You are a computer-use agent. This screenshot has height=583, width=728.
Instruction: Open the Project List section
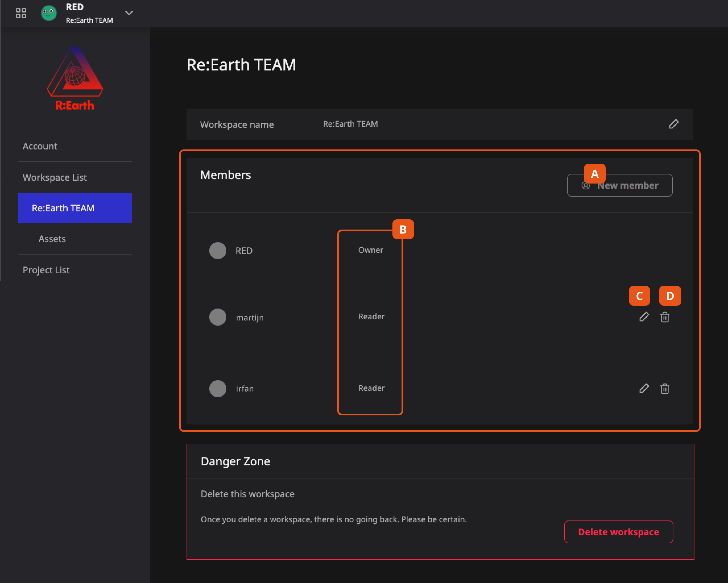(x=46, y=270)
